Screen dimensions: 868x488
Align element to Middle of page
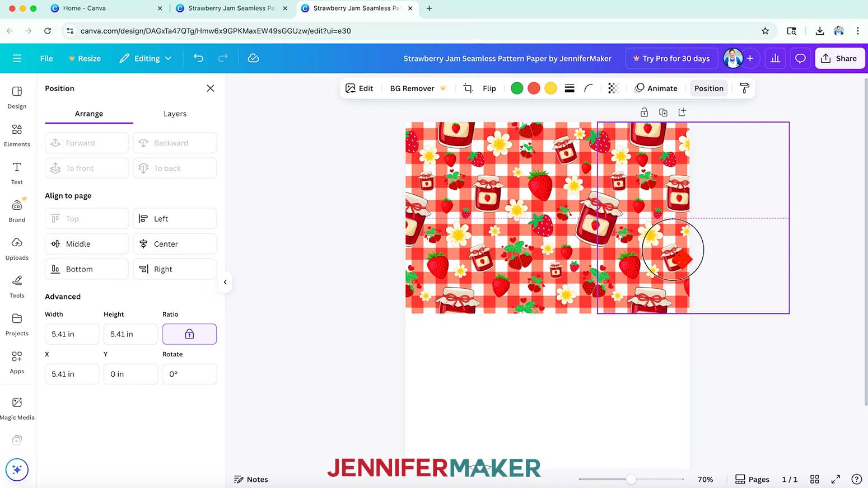87,244
